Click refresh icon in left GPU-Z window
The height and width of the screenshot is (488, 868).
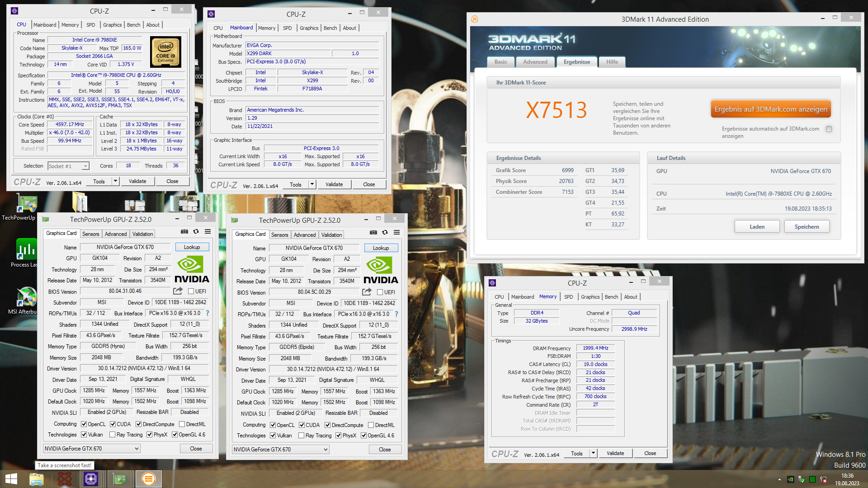coord(196,232)
